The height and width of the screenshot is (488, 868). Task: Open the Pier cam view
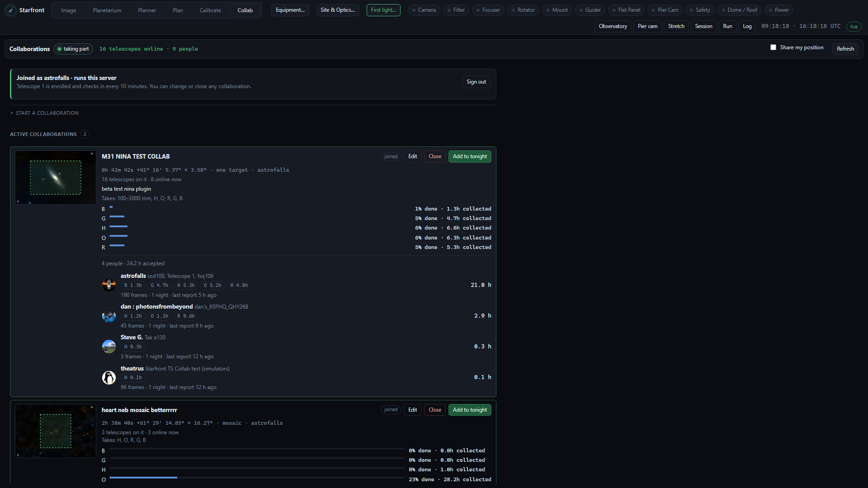click(x=647, y=26)
